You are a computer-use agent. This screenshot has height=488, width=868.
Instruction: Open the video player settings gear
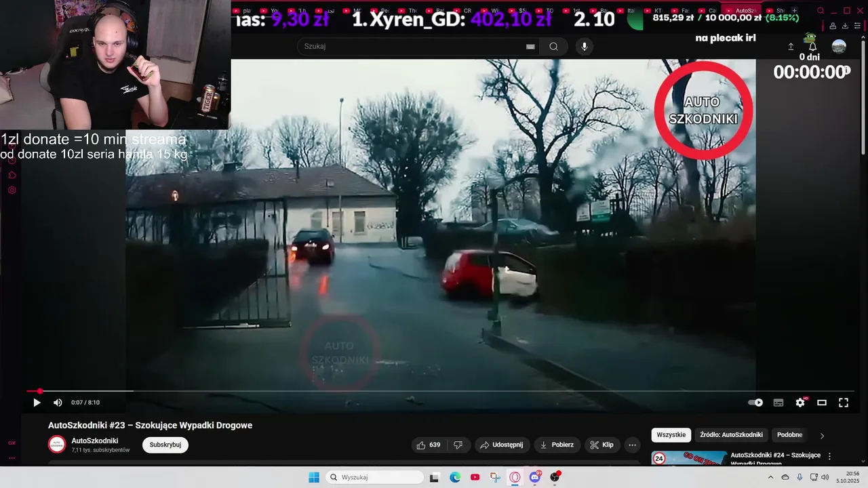[800, 403]
